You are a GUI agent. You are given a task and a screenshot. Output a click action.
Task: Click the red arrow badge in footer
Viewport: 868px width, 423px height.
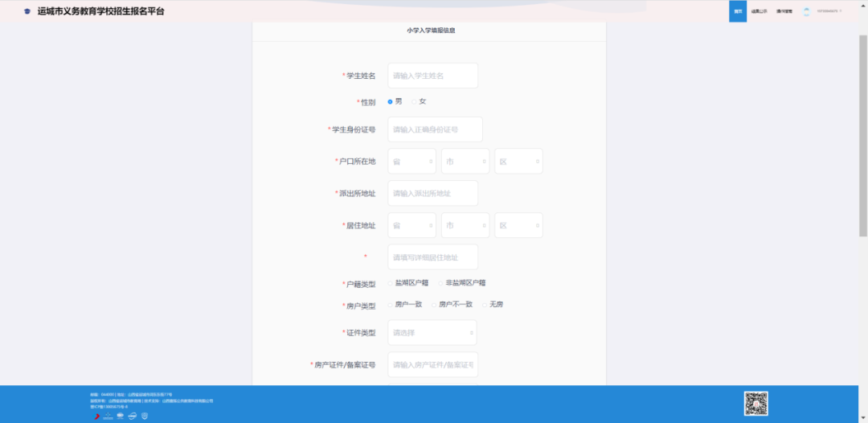pos(96,416)
